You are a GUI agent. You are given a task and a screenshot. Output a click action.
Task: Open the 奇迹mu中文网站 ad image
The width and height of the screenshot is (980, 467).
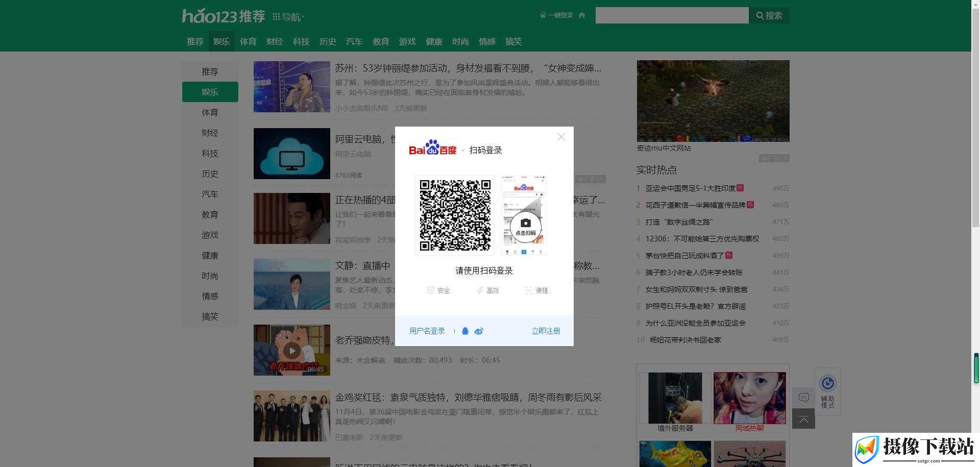713,101
